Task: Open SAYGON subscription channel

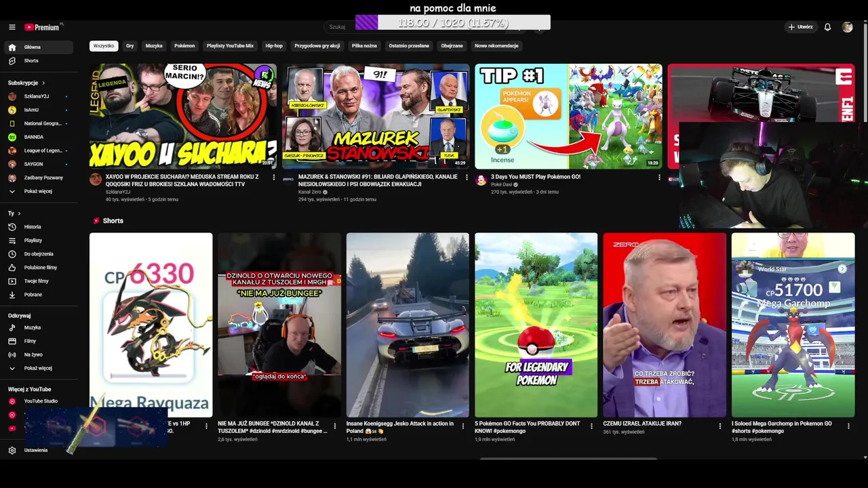Action: point(38,164)
